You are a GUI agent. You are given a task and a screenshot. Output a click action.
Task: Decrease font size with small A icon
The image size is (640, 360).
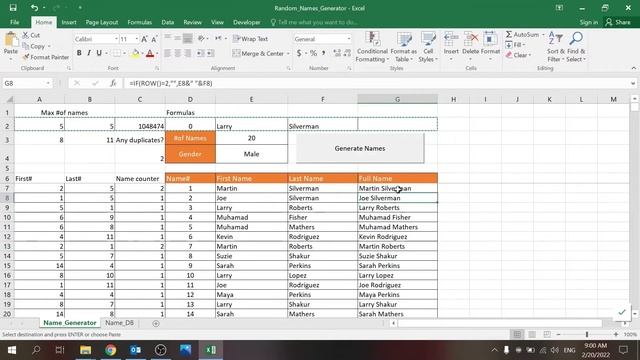pyautogui.click(x=154, y=39)
